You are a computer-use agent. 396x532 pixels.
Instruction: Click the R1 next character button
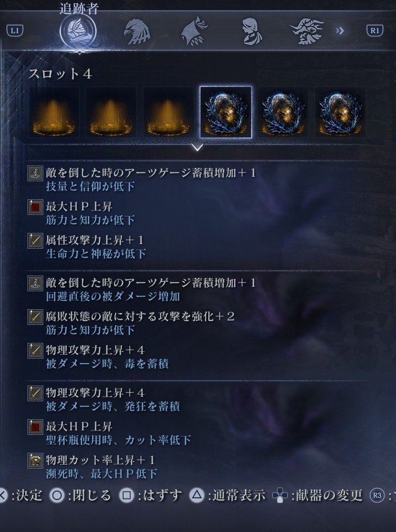[x=375, y=30]
